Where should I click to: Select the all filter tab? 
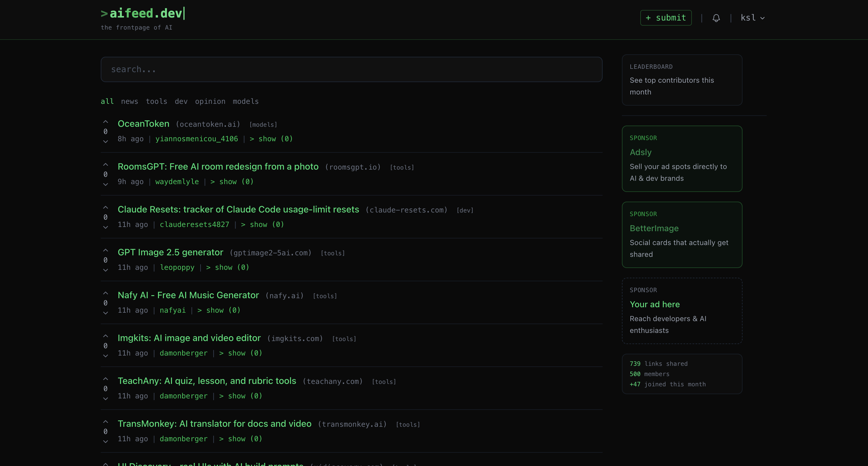tap(107, 101)
